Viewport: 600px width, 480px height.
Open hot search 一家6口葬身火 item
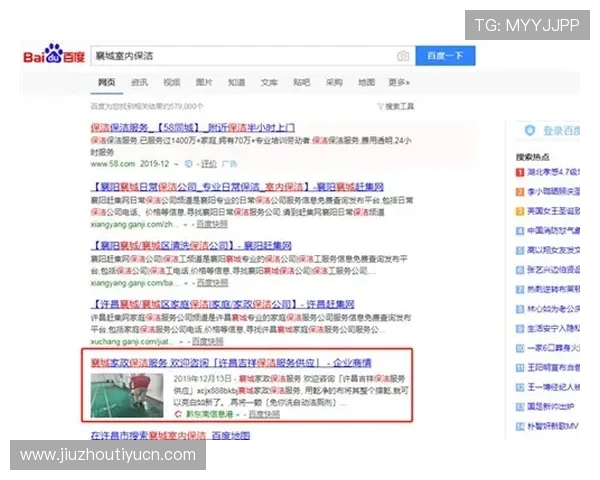[x=553, y=348]
